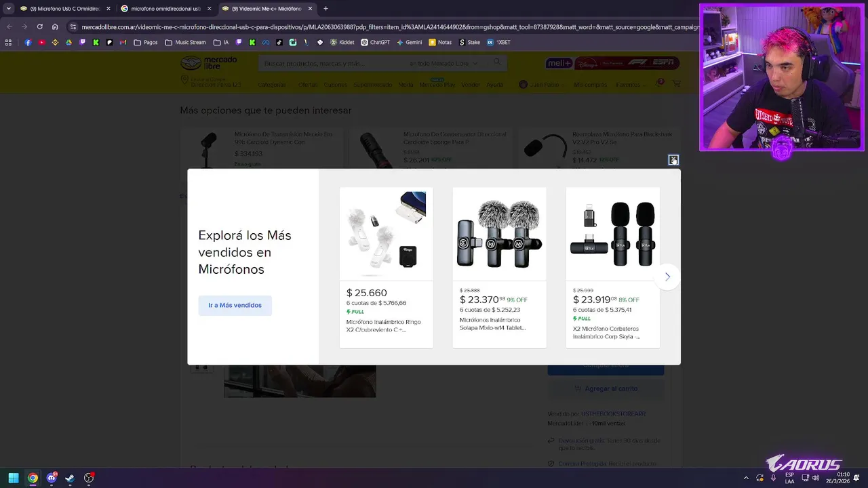Open the Chrome apps grid shortcut
The image size is (868, 488).
8,42
